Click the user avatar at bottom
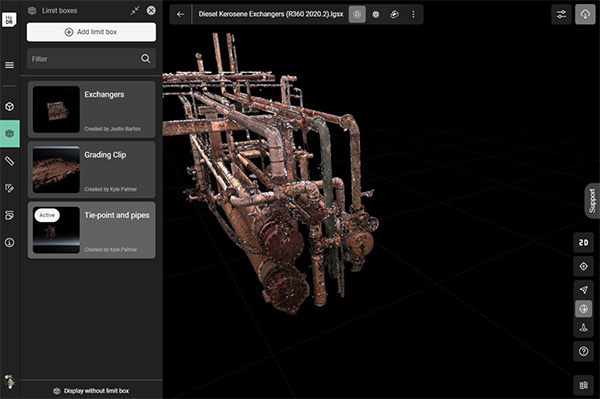The width and height of the screenshot is (600, 399). tap(9, 381)
